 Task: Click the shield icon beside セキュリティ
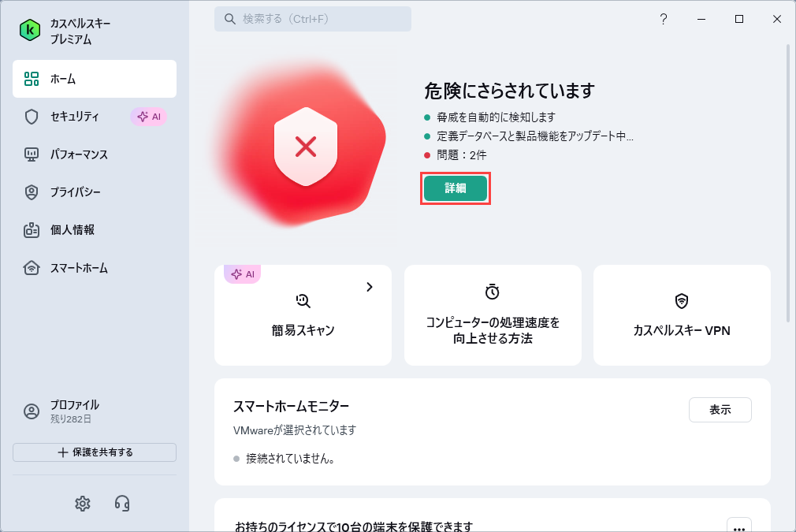32,117
